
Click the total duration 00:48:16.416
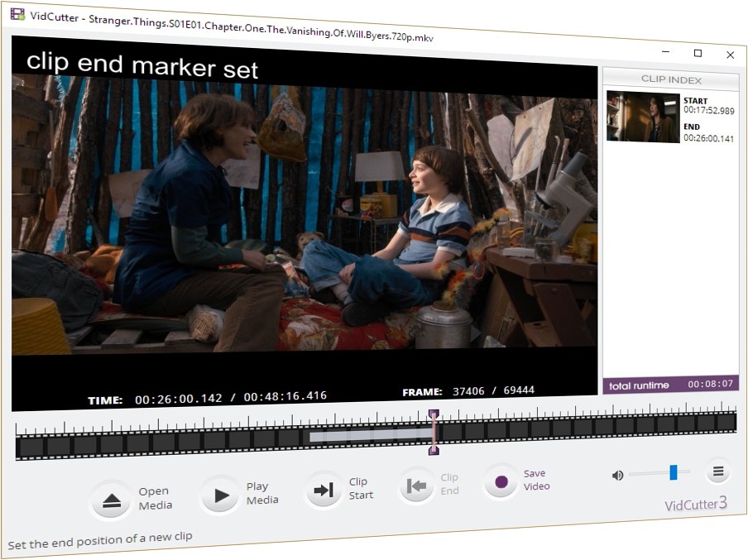pos(285,396)
